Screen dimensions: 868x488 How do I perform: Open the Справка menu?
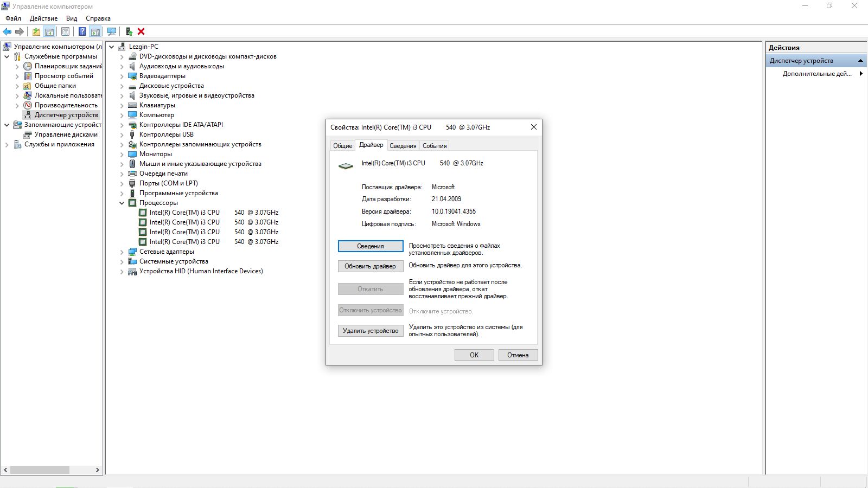[98, 18]
